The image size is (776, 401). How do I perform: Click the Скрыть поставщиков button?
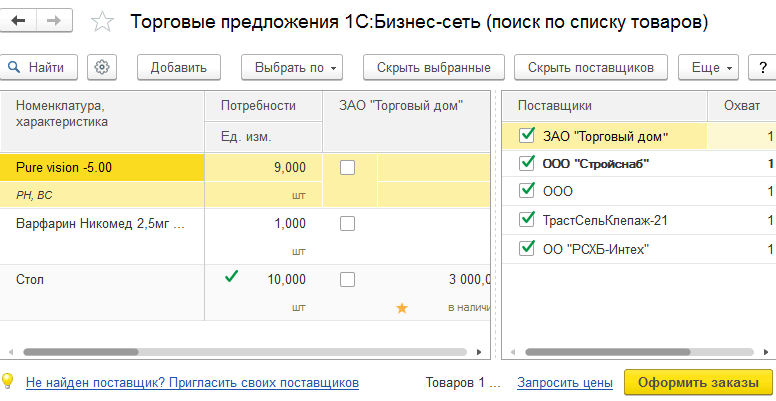point(591,67)
